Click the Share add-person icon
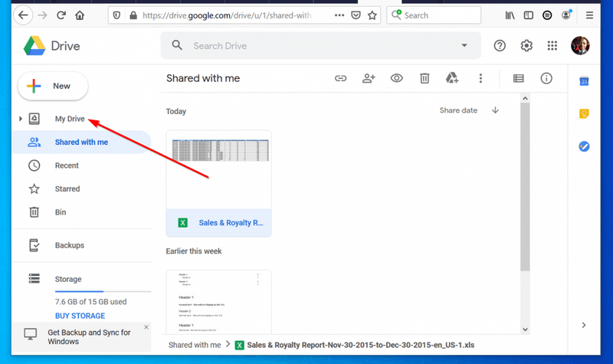 pos(369,78)
